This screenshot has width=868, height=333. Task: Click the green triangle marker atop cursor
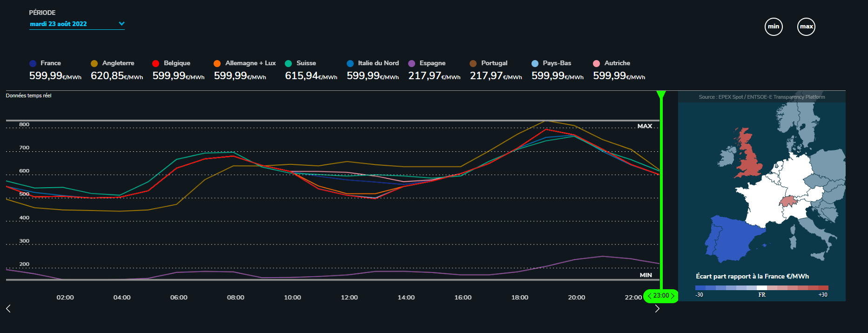coord(661,95)
